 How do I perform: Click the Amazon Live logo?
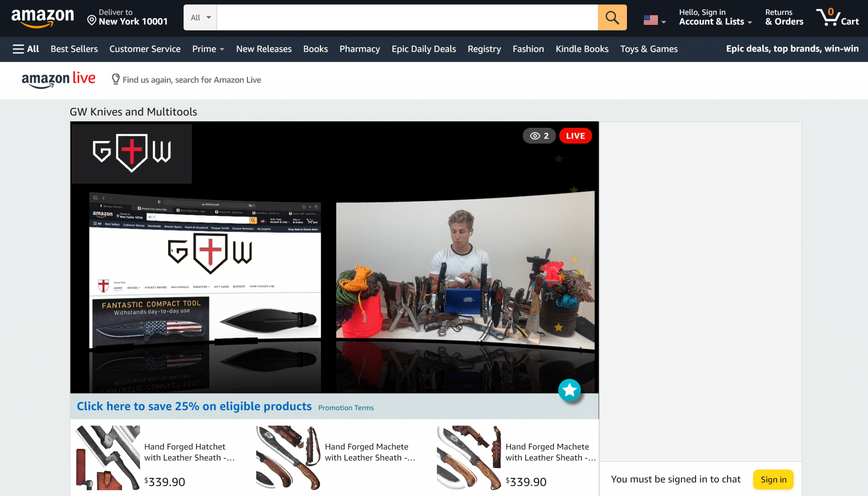pyautogui.click(x=59, y=80)
